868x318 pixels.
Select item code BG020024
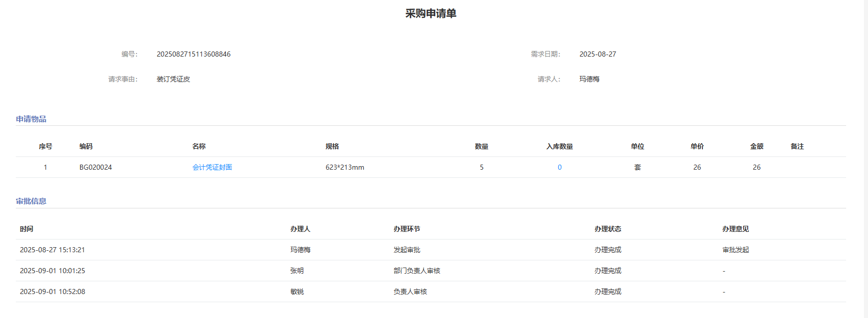tap(95, 167)
